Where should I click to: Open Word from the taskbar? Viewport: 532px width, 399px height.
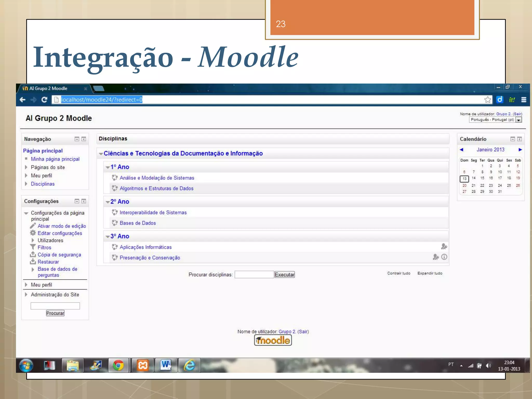point(166,365)
